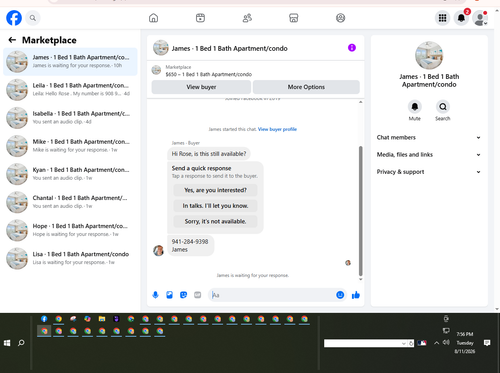Open the purple conversation info icon
The height and width of the screenshot is (373, 500).
[352, 48]
